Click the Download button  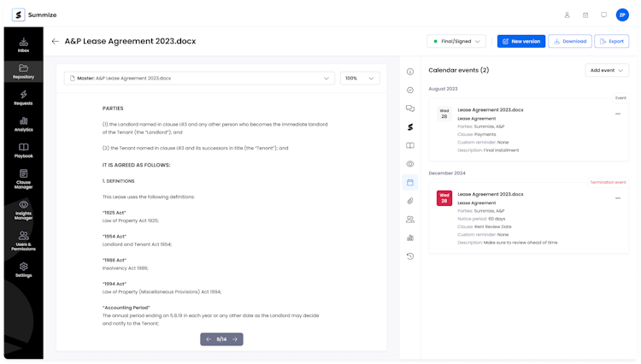[569, 41]
